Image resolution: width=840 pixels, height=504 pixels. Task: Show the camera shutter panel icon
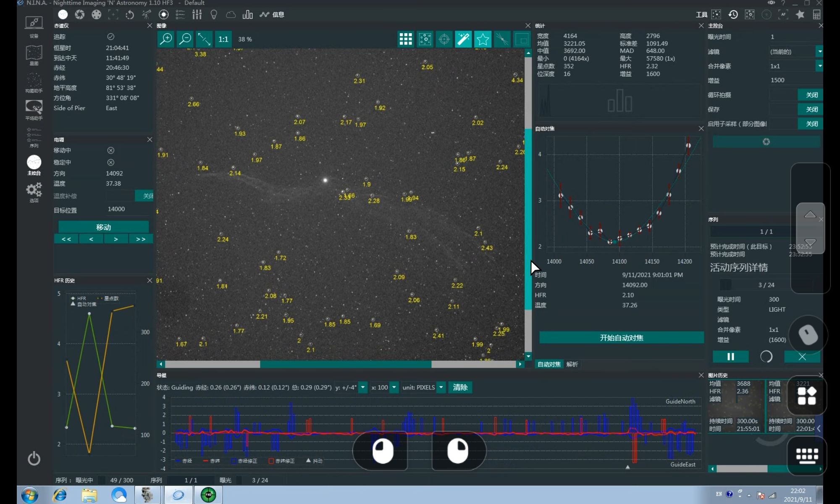[x=79, y=15]
